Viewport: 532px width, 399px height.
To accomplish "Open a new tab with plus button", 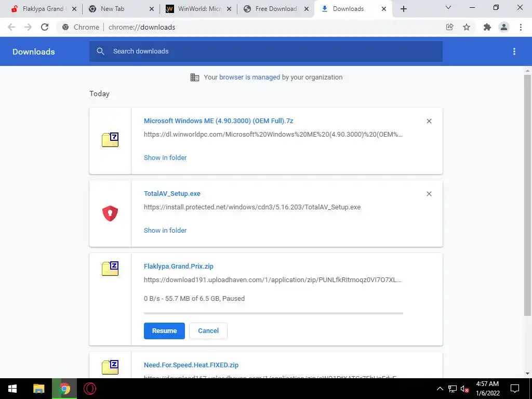I will pos(403,9).
